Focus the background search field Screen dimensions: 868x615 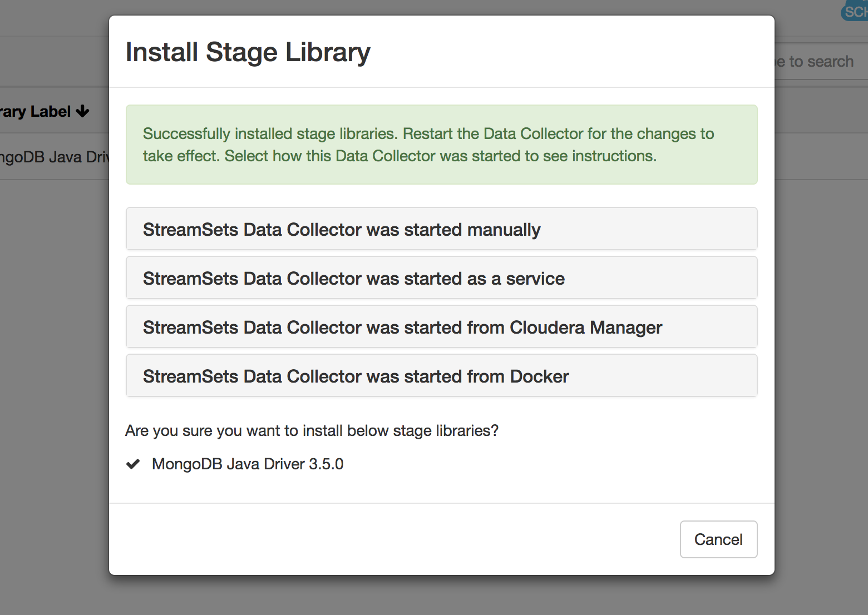click(x=821, y=62)
